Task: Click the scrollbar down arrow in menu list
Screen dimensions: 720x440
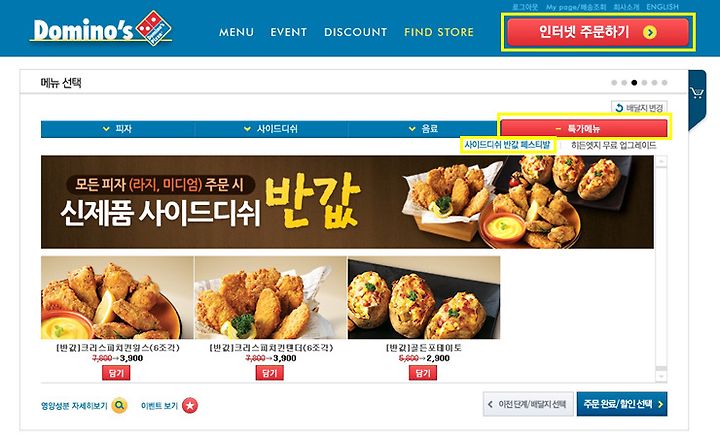Action: [661, 377]
